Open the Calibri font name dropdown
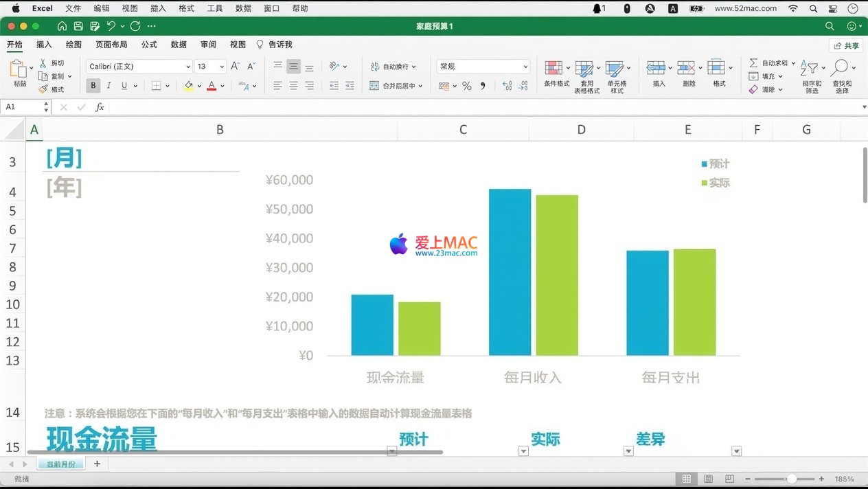Viewport: 868px width, 489px height. click(187, 67)
